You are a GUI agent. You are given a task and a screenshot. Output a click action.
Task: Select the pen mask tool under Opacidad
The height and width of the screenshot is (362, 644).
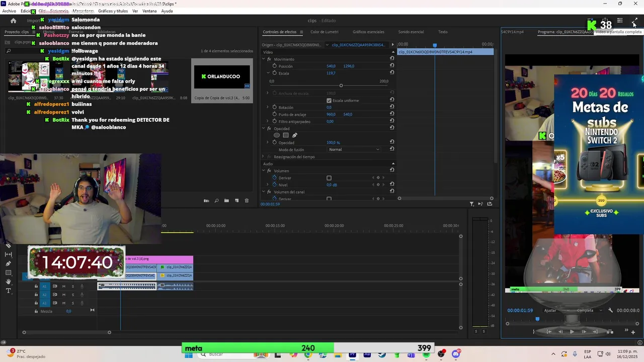point(295,135)
